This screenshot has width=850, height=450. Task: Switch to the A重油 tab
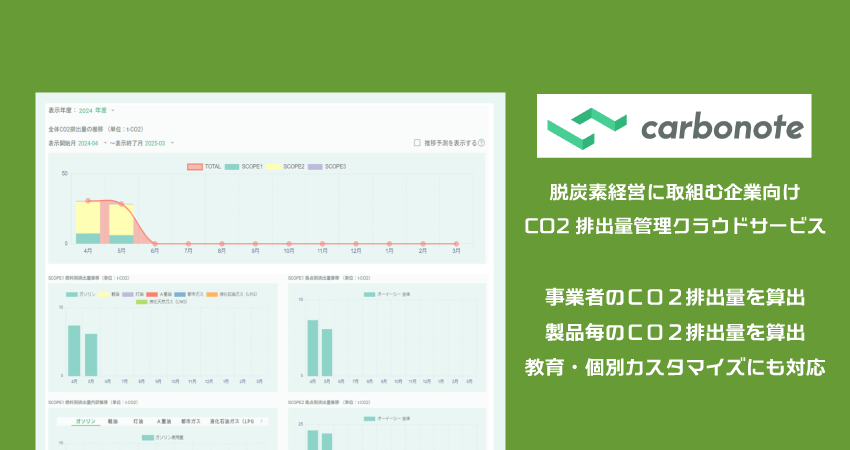point(164,421)
